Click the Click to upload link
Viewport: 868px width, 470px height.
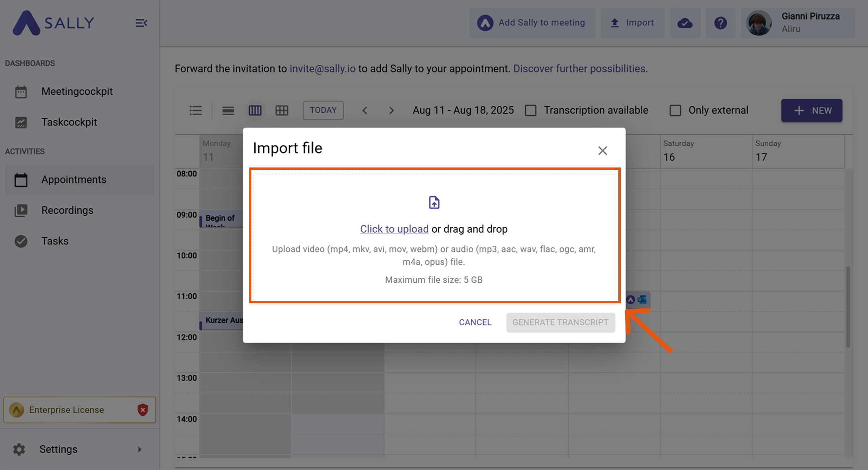pos(394,229)
